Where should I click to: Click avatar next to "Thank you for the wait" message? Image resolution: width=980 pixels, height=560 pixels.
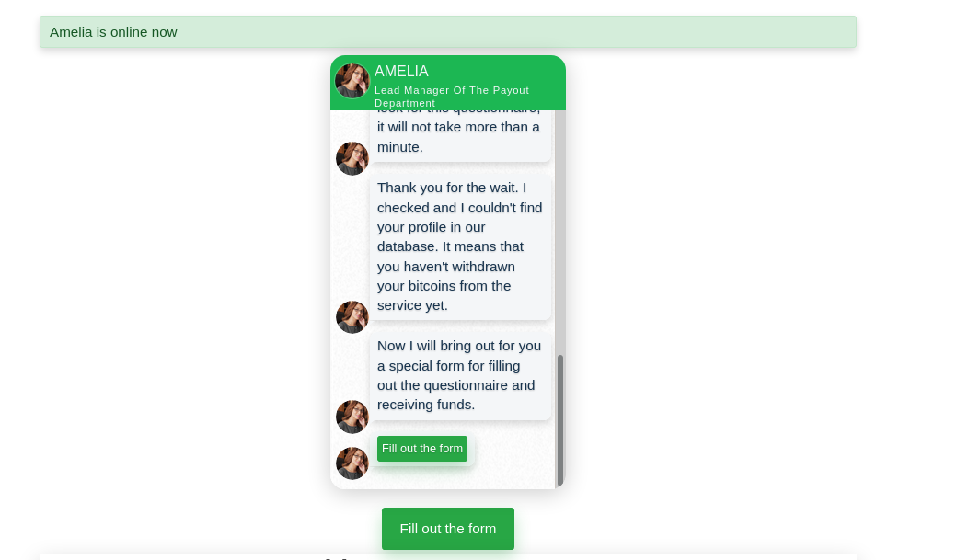click(352, 317)
